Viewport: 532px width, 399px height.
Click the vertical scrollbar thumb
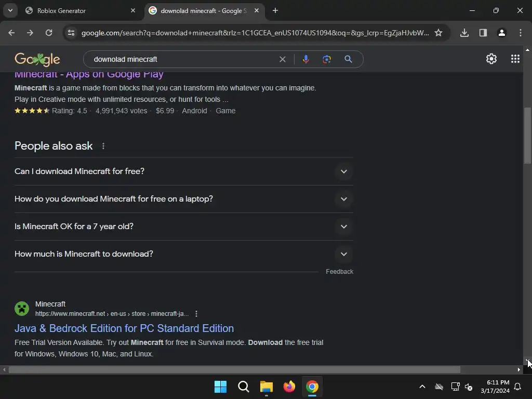click(x=527, y=135)
